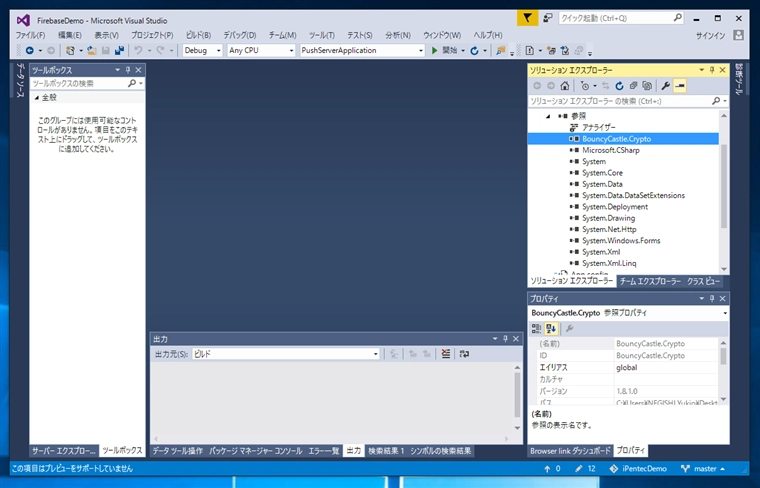Screen dimensions: 760x488
Task: Collapse the 全般 group in Toolbox
Action: [x=37, y=98]
